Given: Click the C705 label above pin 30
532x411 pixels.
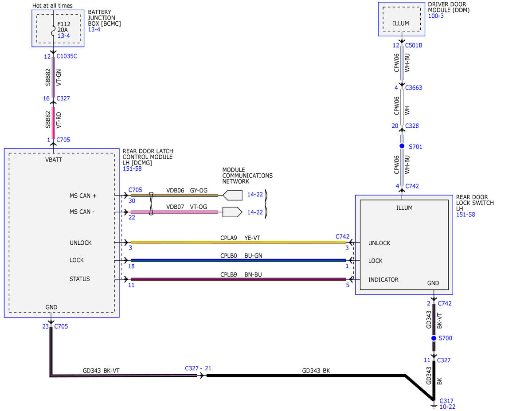Looking at the screenshot, I should pos(136,190).
